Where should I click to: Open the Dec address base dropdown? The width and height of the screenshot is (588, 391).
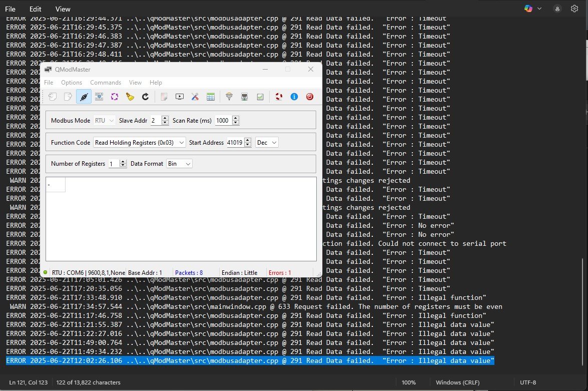[x=267, y=143]
